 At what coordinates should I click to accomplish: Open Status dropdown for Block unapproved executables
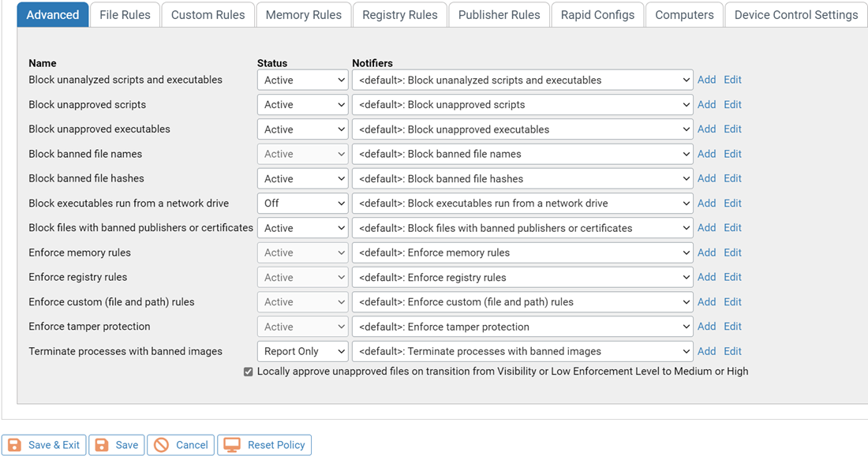click(x=302, y=129)
